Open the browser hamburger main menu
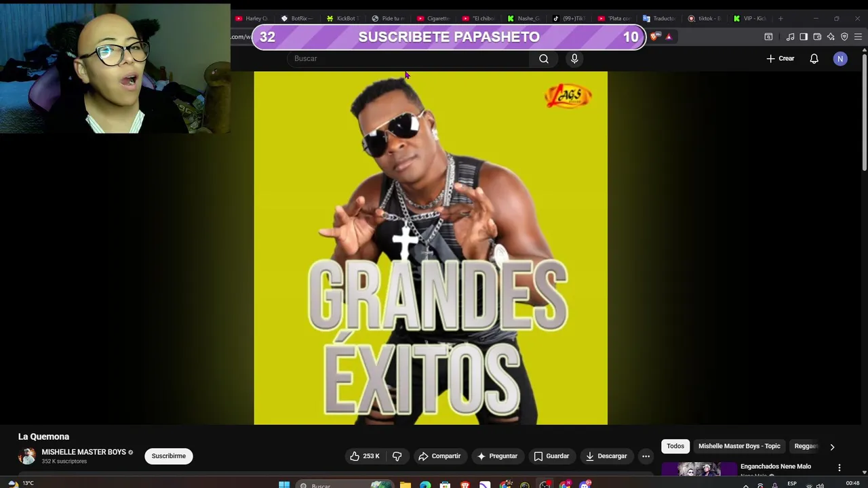 click(x=858, y=37)
